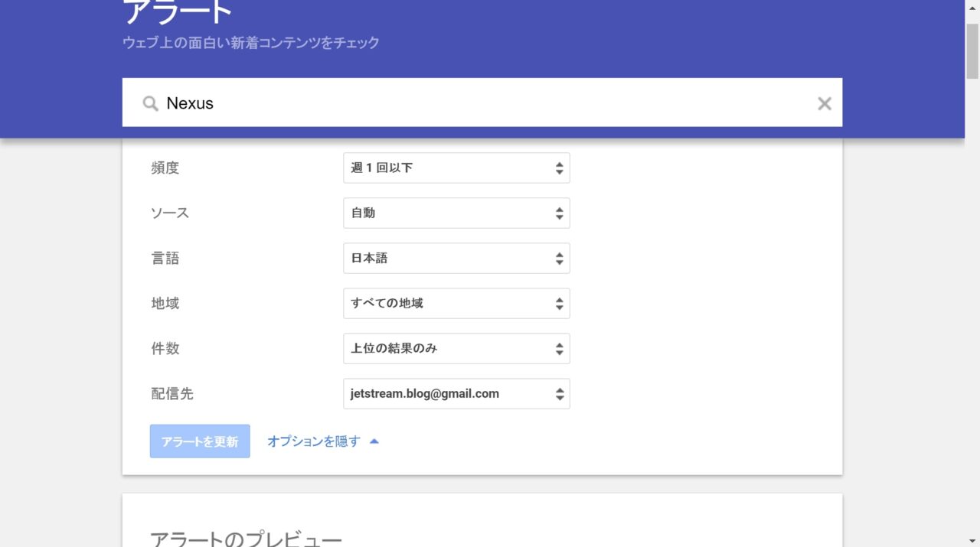Viewport: 980px width, 547px height.
Task: Click the オプションを隠す link
Action: [x=313, y=441]
